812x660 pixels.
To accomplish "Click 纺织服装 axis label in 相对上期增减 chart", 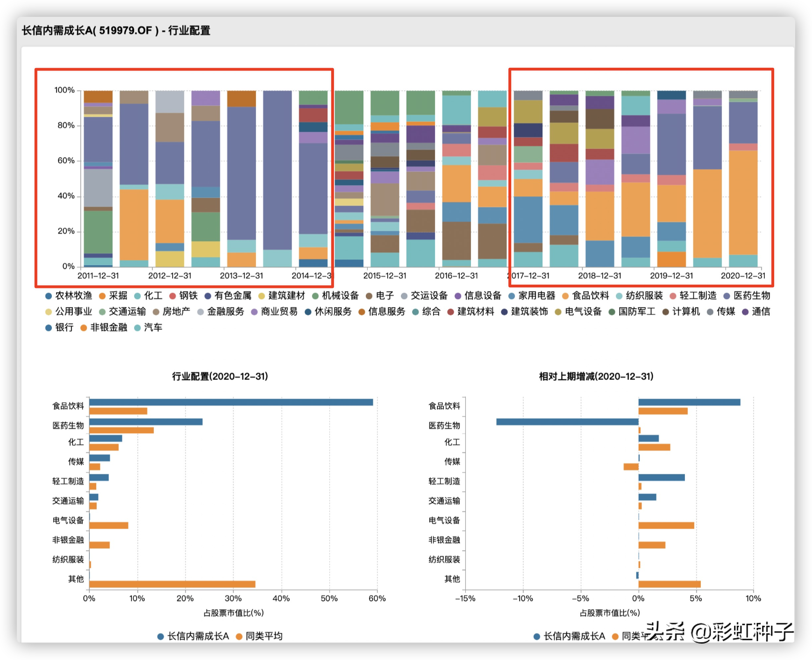I will click(x=444, y=560).
